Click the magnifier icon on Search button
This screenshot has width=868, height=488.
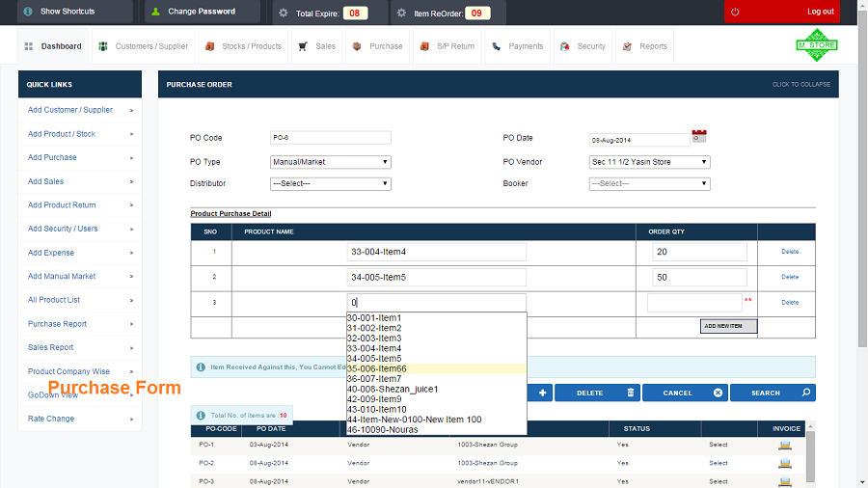(806, 393)
